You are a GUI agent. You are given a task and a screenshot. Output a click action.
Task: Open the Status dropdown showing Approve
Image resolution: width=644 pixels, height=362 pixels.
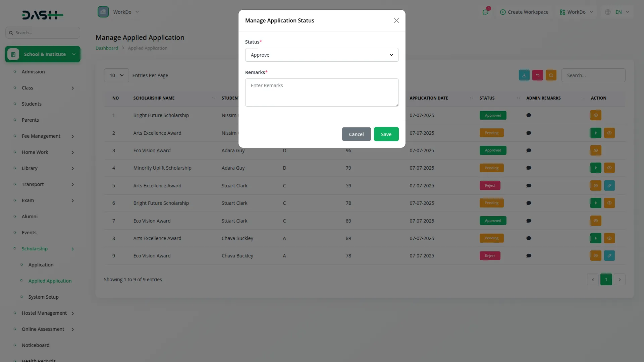click(x=322, y=55)
